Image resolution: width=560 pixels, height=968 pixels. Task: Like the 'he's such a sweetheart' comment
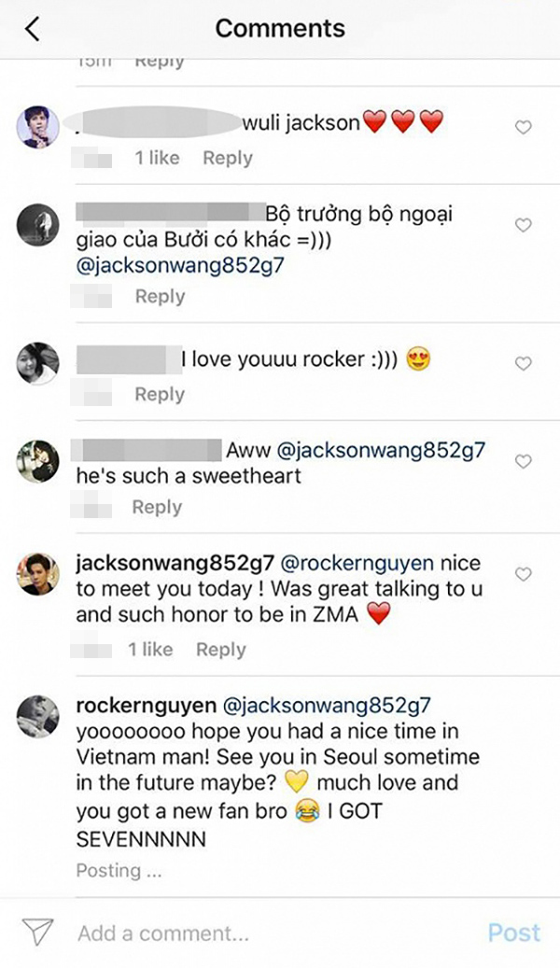(x=524, y=461)
